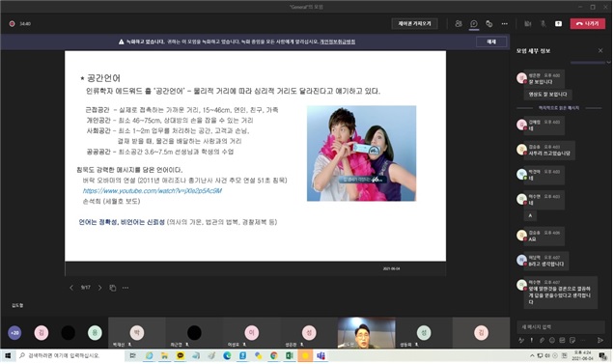This screenshot has width=614, height=364.
Task: Click the 모임 세부 정보 panel title
Action: (533, 51)
